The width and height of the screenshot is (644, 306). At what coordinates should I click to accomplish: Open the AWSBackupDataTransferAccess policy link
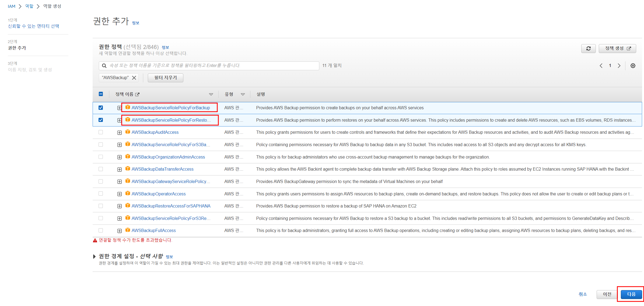(162, 169)
